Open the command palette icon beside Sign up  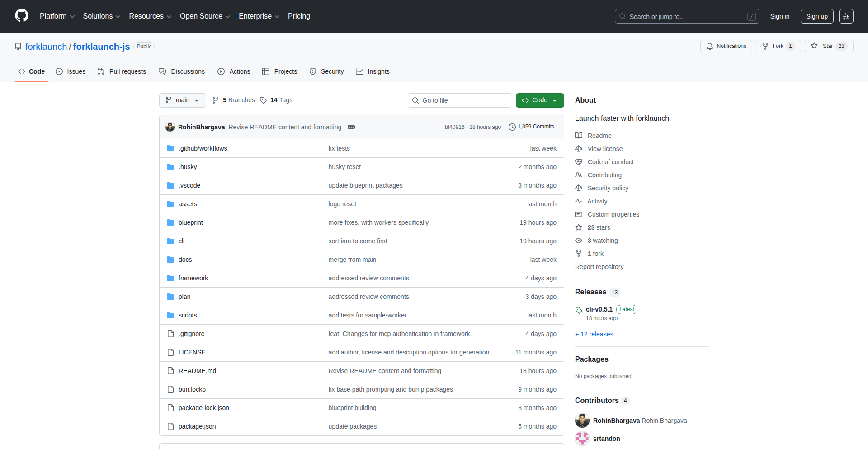point(846,16)
